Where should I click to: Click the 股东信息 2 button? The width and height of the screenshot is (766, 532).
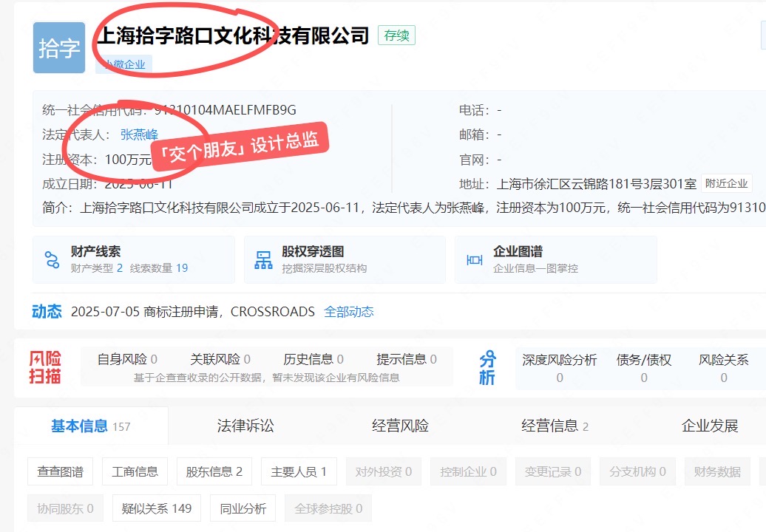point(214,471)
